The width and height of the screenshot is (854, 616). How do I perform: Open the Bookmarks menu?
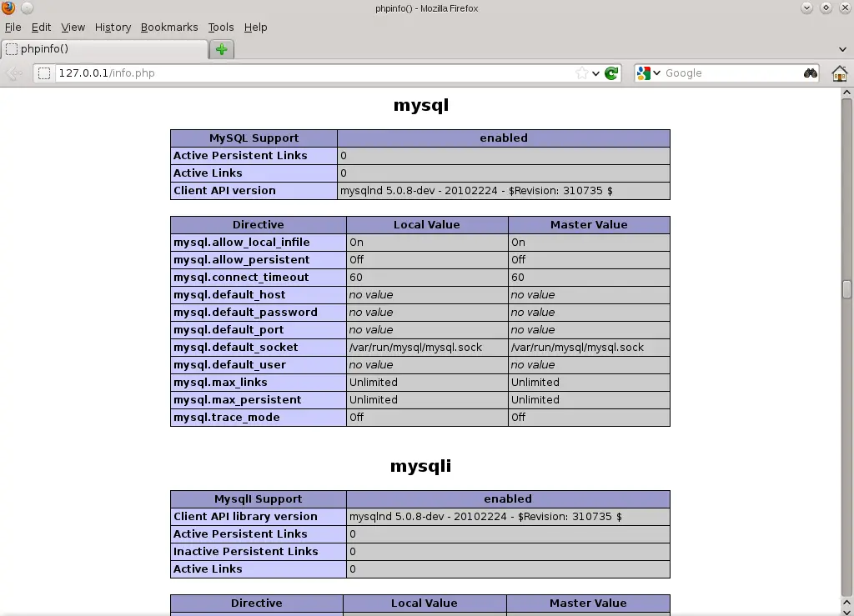(169, 28)
